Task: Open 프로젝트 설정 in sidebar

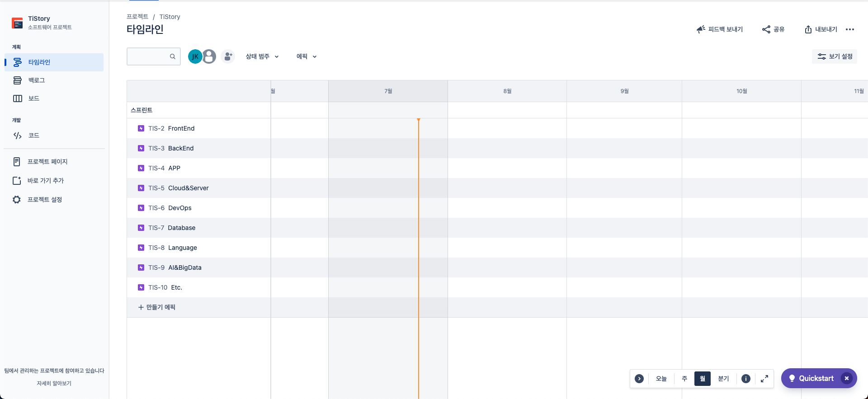Action: [x=54, y=200]
